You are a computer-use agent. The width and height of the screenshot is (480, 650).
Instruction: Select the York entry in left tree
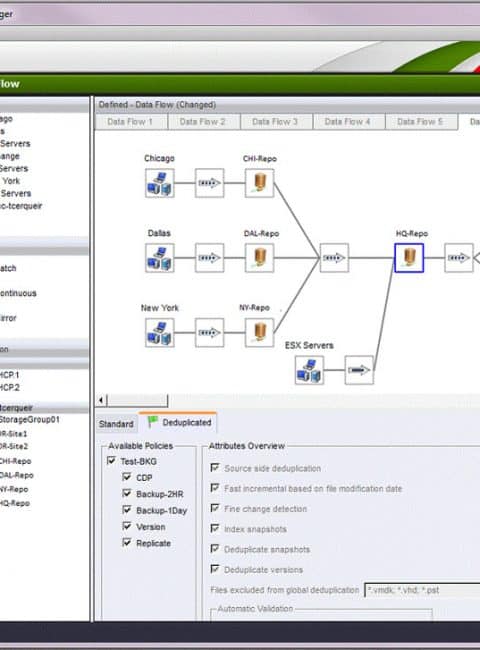11,181
